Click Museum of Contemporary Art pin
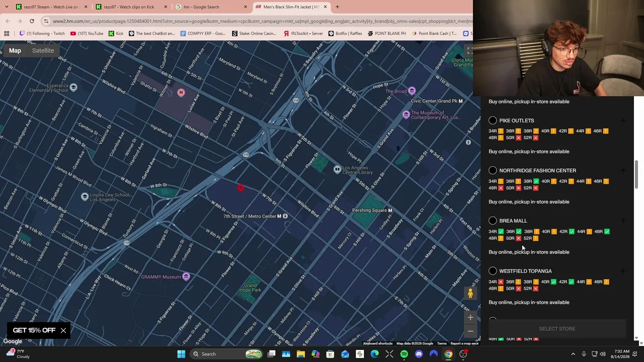 tap(406, 115)
